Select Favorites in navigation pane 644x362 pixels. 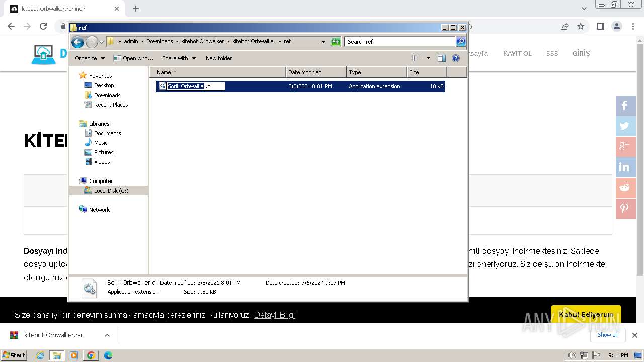[x=100, y=76]
